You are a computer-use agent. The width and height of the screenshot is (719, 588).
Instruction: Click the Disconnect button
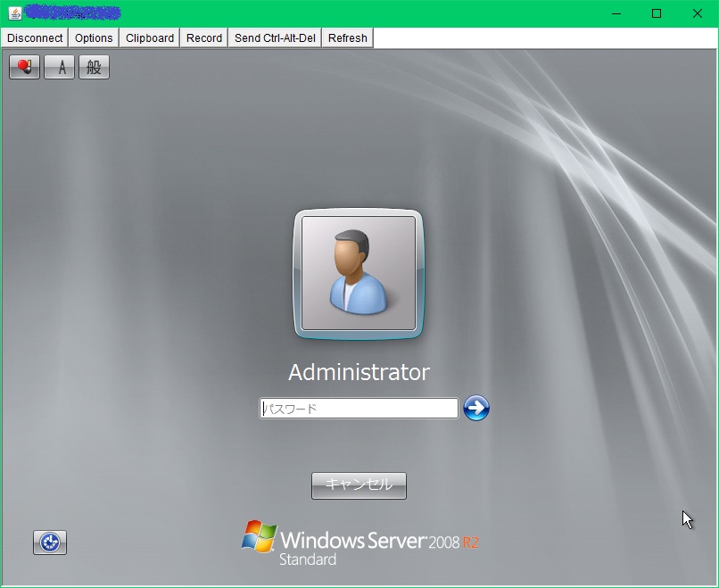[35, 37]
